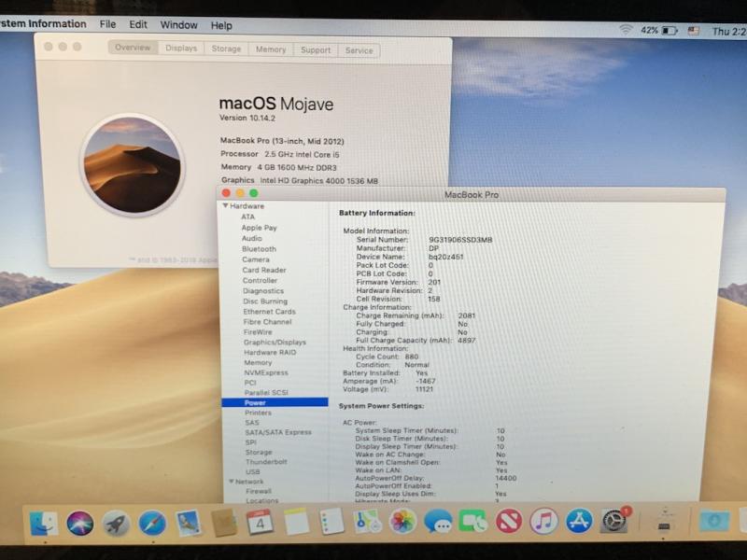Launch Siri from the dock

click(79, 524)
